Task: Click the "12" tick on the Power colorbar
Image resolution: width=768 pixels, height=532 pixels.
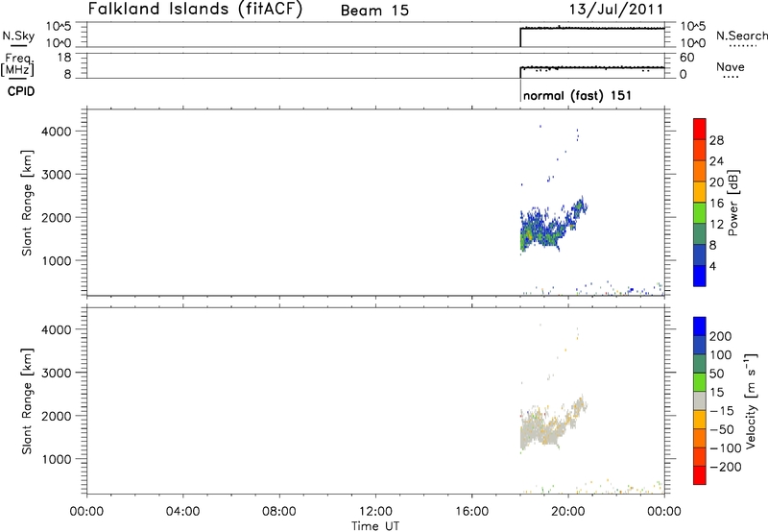Action: 716,225
